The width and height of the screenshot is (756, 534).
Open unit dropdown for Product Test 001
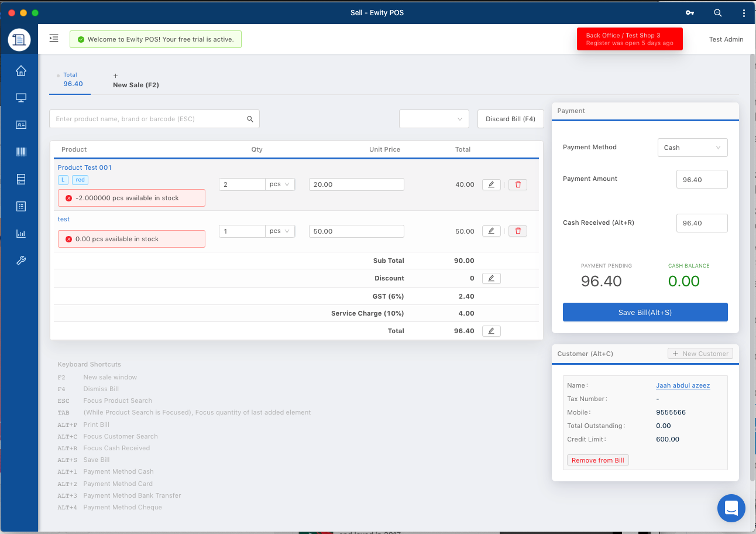point(280,184)
